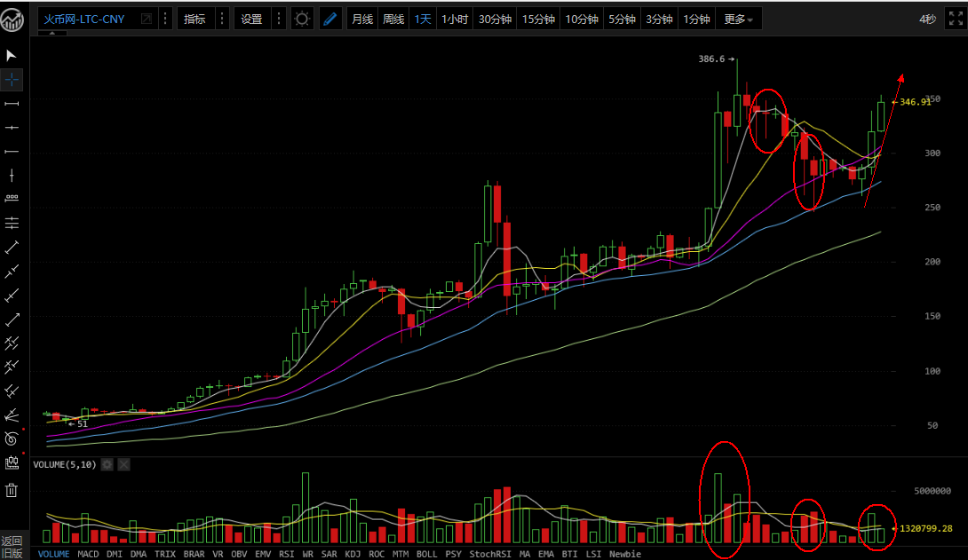This screenshot has height=560, width=968.
Task: Switch to the VR indicator
Action: pos(218,554)
